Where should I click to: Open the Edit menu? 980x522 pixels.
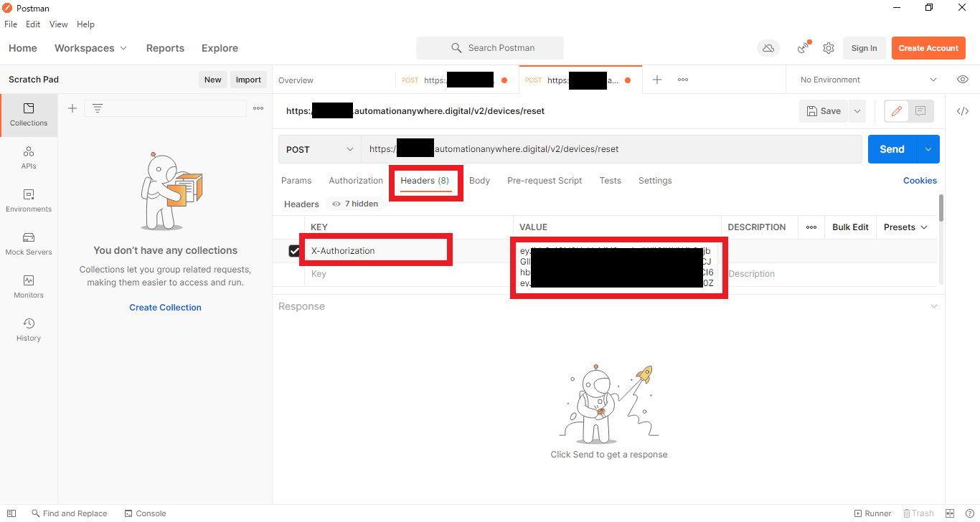(33, 24)
